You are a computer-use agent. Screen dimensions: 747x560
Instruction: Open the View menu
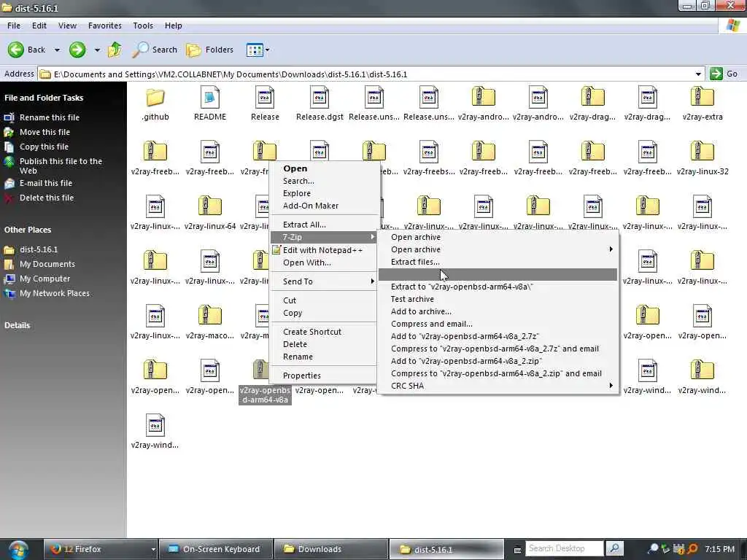(x=67, y=26)
